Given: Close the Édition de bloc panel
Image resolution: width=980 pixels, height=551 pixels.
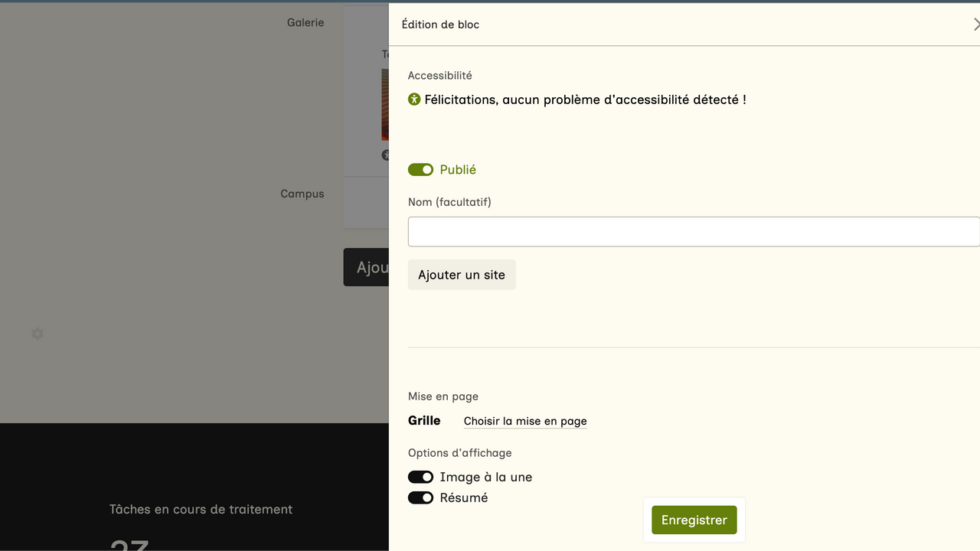Looking at the screenshot, I should coord(975,24).
